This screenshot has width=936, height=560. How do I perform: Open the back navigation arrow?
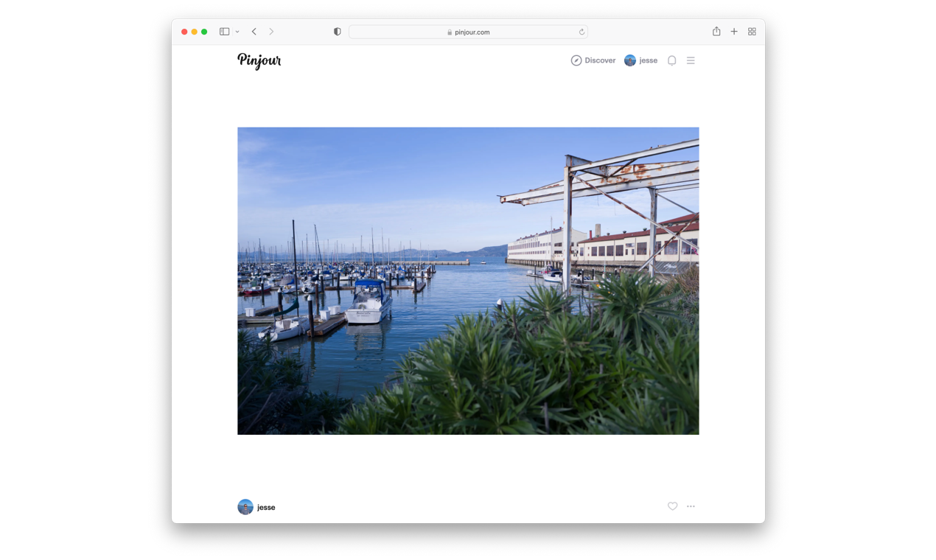[254, 31]
